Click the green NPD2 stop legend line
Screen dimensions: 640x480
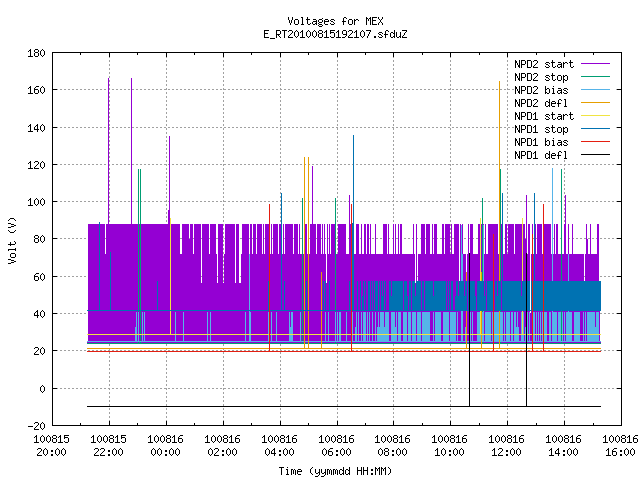click(595, 77)
